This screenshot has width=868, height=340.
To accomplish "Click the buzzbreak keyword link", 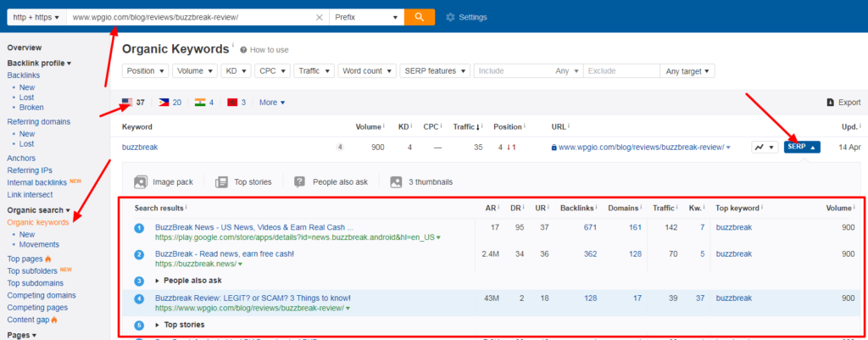I will click(x=140, y=148).
